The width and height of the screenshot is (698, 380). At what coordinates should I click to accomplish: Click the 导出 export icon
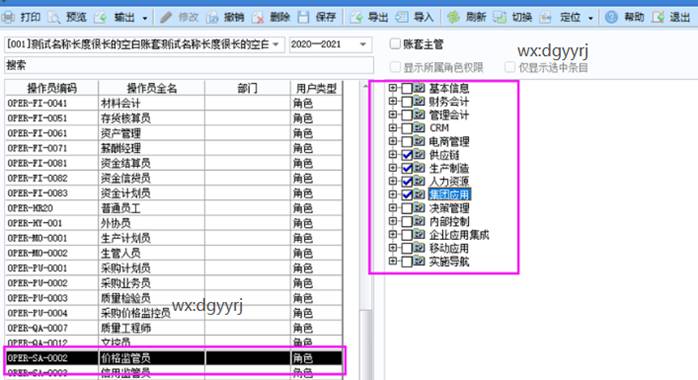pos(357,17)
